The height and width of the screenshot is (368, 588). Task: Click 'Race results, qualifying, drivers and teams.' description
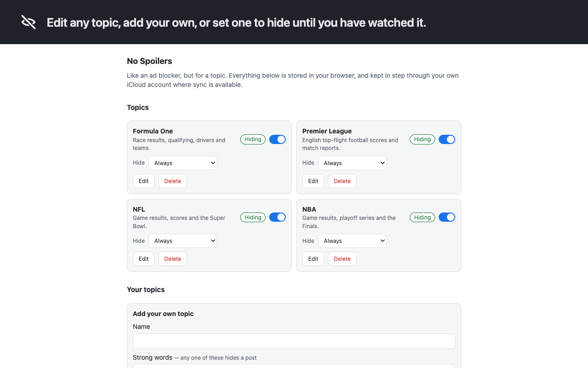[179, 144]
